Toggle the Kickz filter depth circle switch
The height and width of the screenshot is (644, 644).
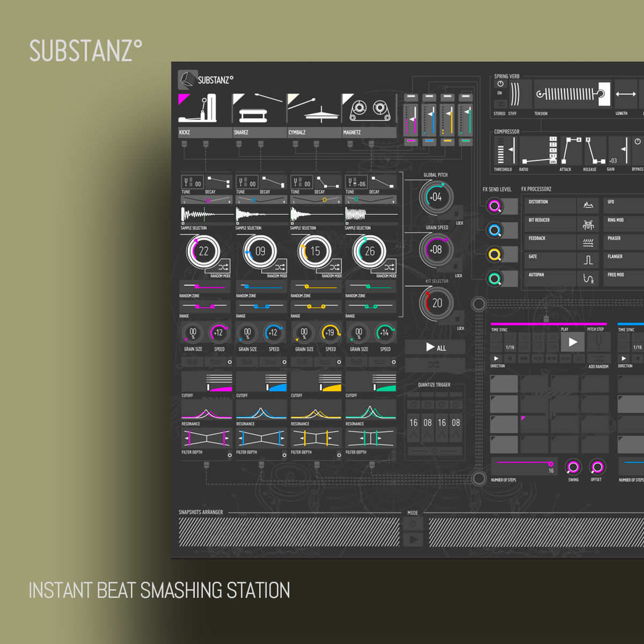tap(230, 455)
